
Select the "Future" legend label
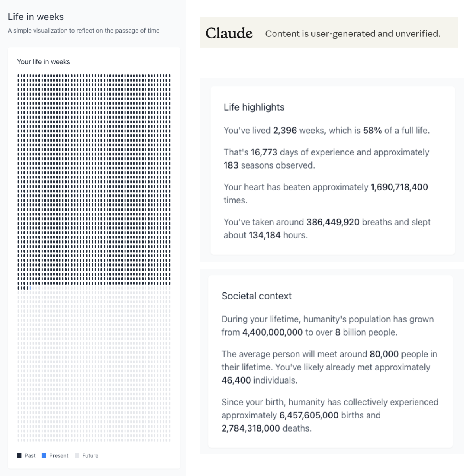pos(90,456)
